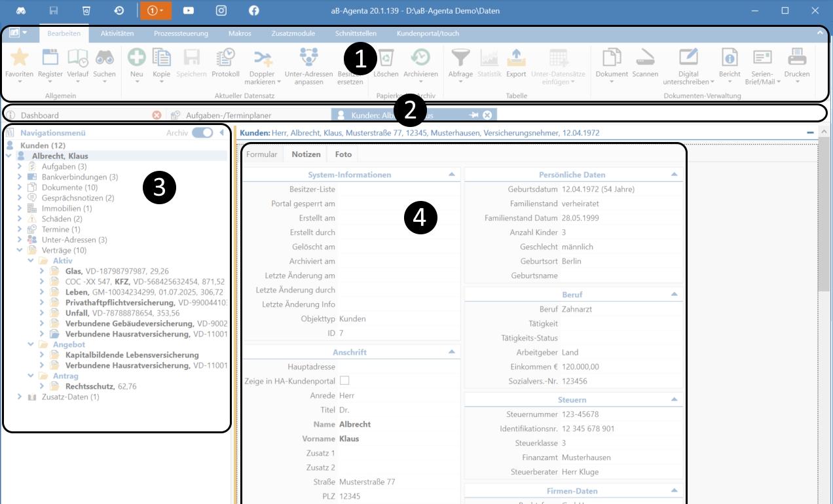
Task: Open the Aufgaben-/Terminplaner tab
Action: click(229, 115)
